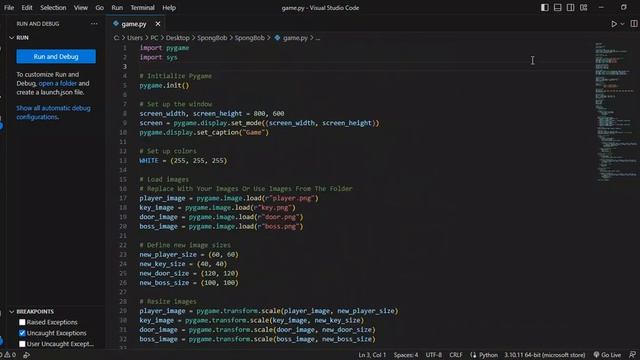The width and height of the screenshot is (640, 360).
Task: Enable User Uncaught Exceptions checkbox
Action: (22, 344)
